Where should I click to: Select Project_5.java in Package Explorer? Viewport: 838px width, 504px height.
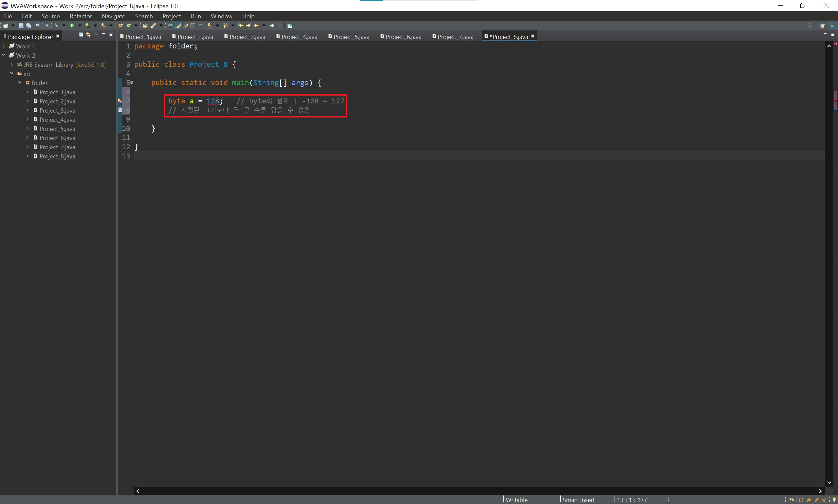[57, 129]
